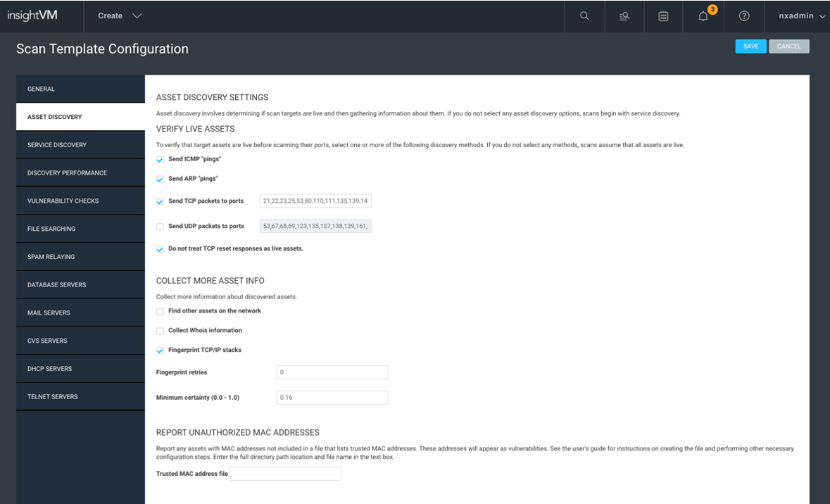
Task: Uncheck Fingerprint TCP/IP stacks
Action: point(161,351)
